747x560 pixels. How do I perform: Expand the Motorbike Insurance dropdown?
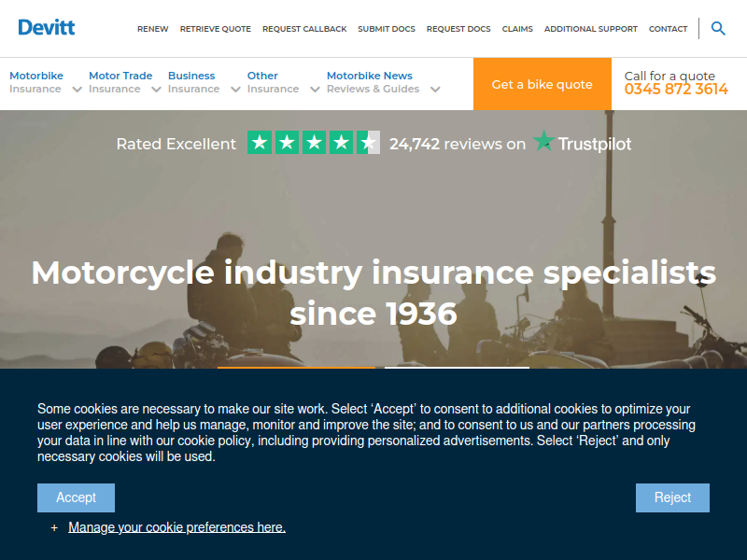[x=77, y=89]
